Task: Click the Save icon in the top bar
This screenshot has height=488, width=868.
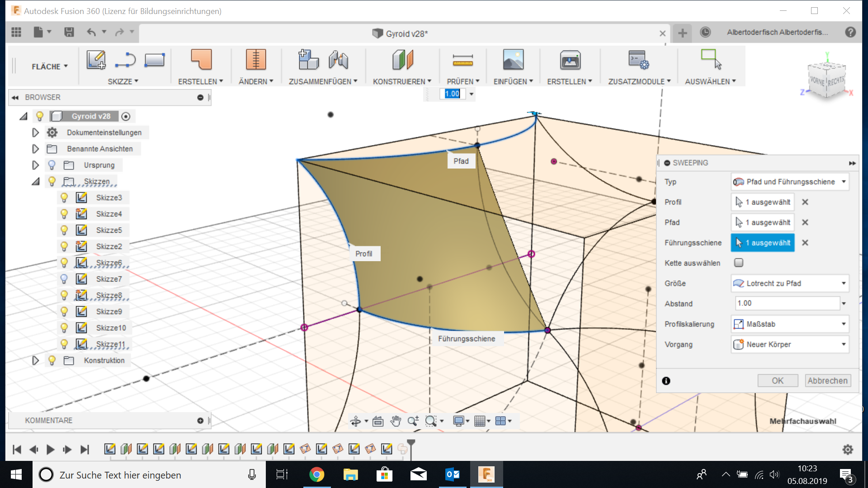Action: point(69,32)
